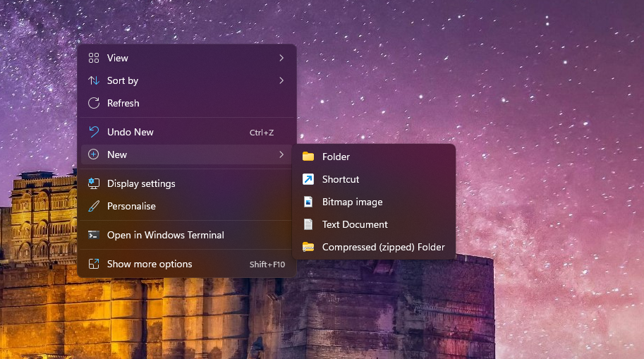Viewport: 644px width, 359px height.
Task: Click the Shortcut arrow icon
Action: coord(308,179)
